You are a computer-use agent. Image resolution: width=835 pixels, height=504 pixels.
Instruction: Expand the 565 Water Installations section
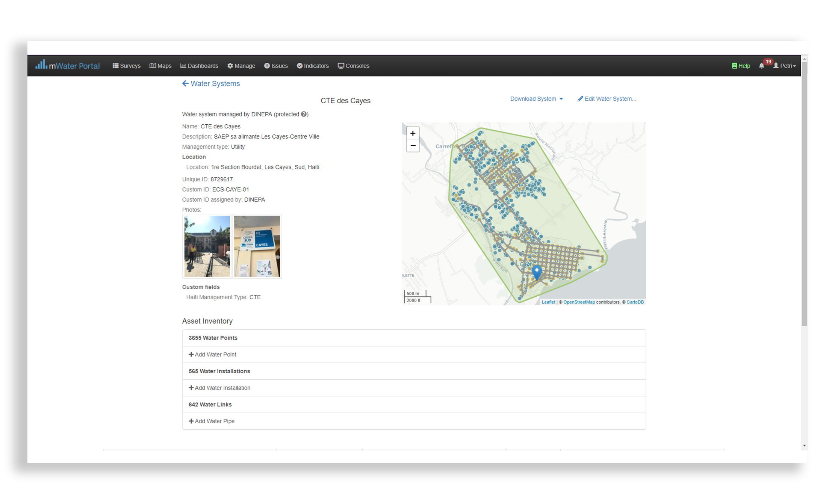(x=219, y=371)
